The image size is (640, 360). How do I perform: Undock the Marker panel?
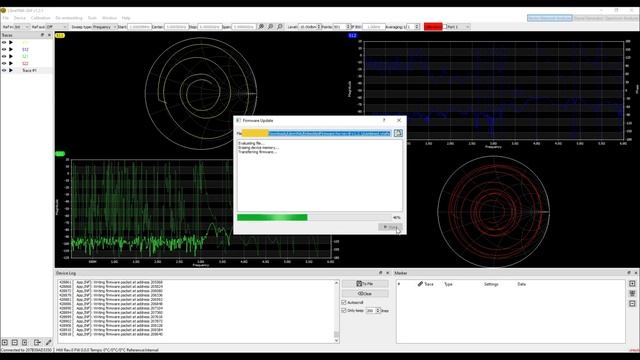pos(629,273)
